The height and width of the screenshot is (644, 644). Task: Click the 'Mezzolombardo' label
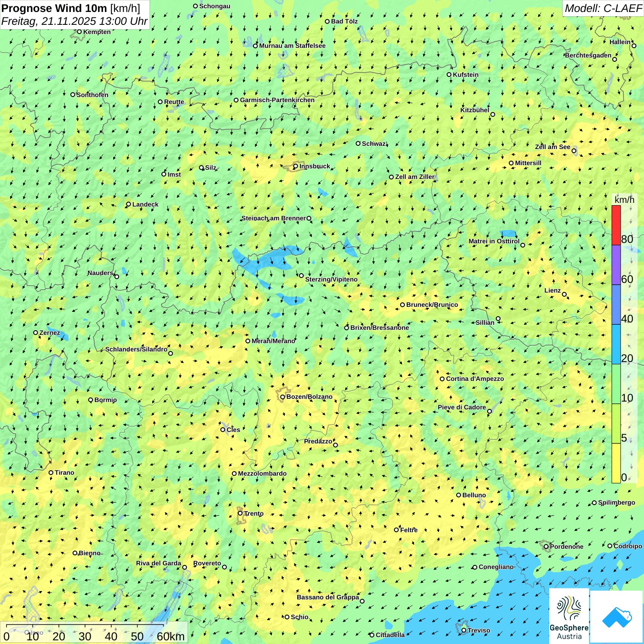[263, 473]
